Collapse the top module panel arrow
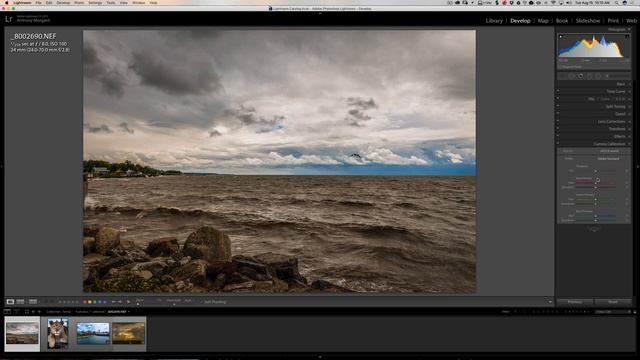 [x=320, y=13]
